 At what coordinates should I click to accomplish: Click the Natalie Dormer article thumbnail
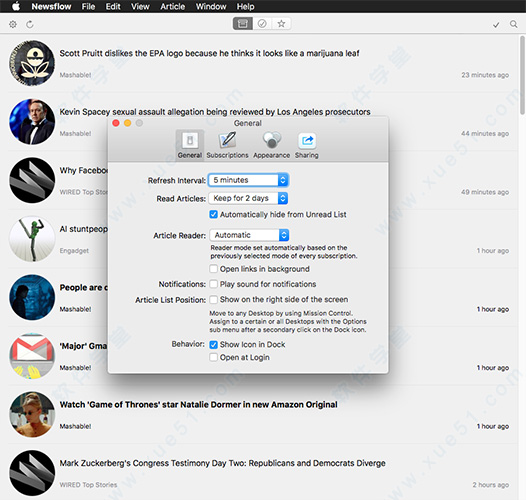[x=32, y=414]
